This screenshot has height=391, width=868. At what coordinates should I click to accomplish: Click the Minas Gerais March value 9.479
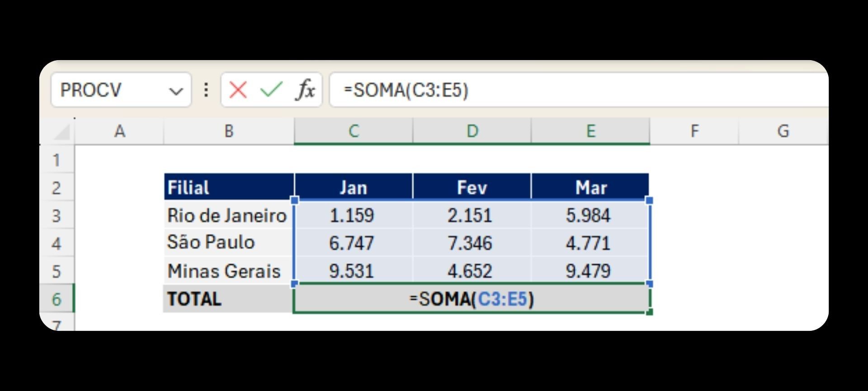(x=588, y=271)
